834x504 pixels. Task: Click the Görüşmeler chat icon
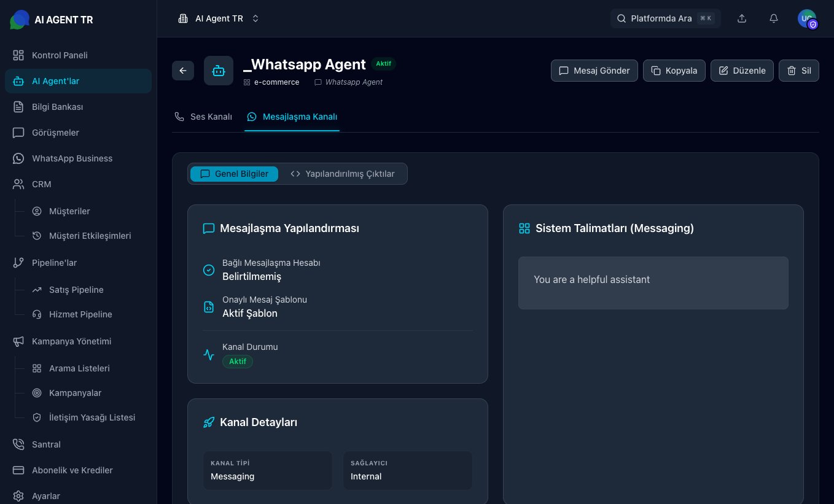[x=18, y=133]
